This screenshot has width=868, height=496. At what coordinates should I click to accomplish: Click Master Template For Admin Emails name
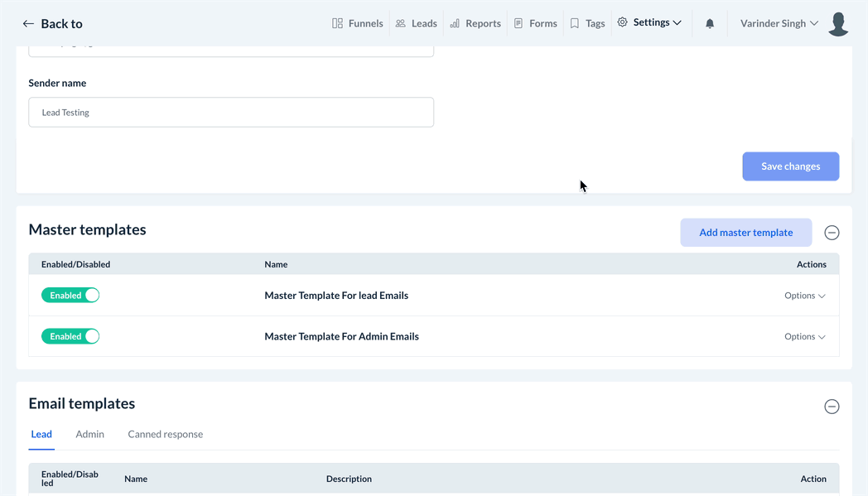click(341, 336)
